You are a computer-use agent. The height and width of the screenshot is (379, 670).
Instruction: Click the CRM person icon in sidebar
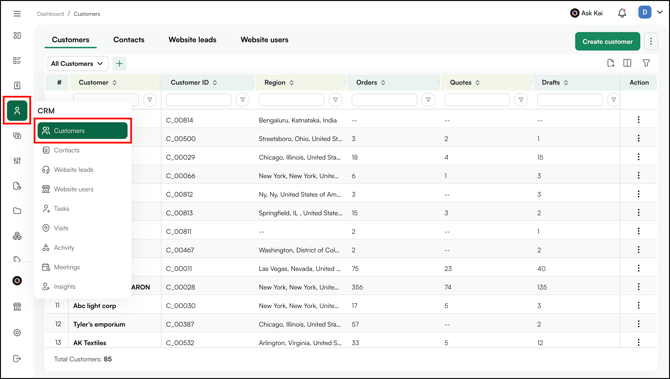17,111
